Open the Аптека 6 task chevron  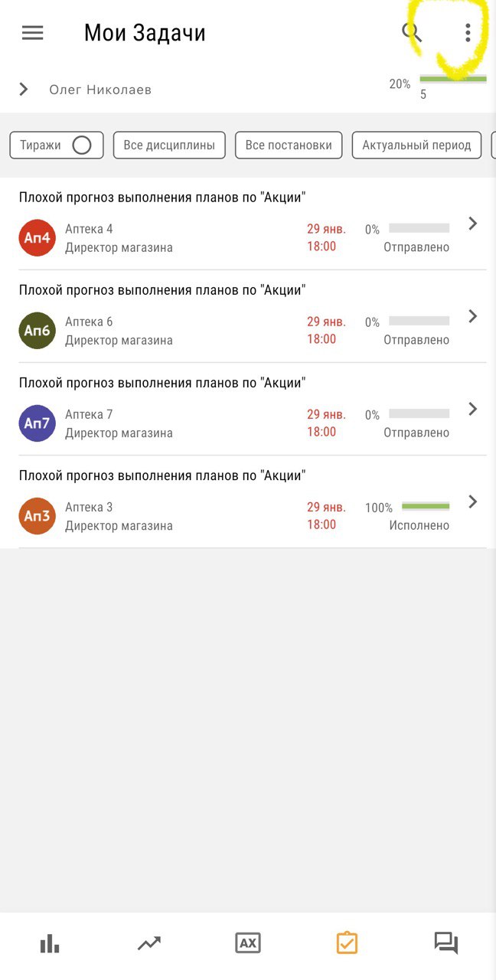[x=473, y=316]
